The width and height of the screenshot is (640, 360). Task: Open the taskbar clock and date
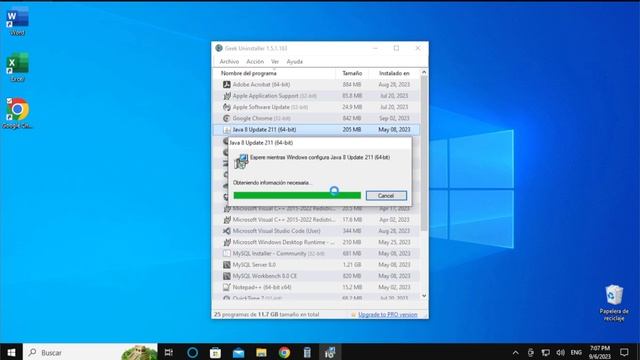coord(600,352)
